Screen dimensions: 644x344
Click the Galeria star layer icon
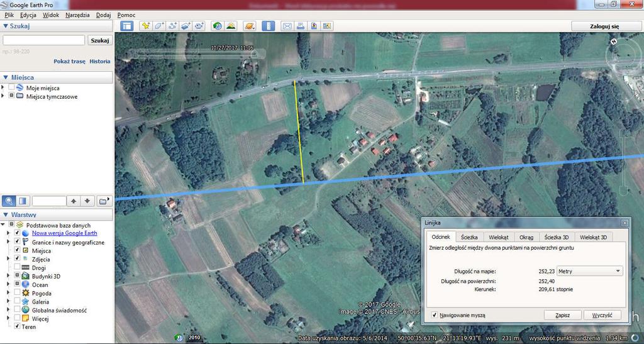point(25,302)
